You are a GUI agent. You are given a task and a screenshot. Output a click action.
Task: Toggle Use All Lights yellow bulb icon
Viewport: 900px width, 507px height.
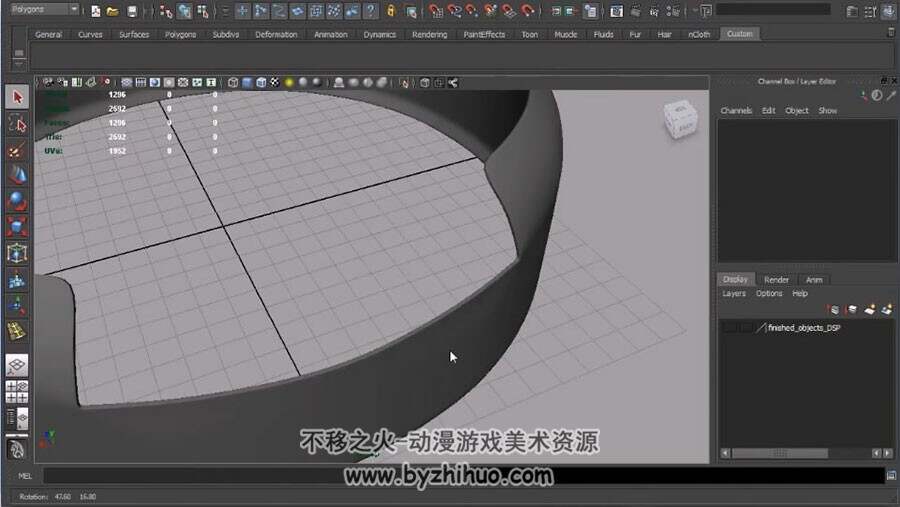point(289,83)
